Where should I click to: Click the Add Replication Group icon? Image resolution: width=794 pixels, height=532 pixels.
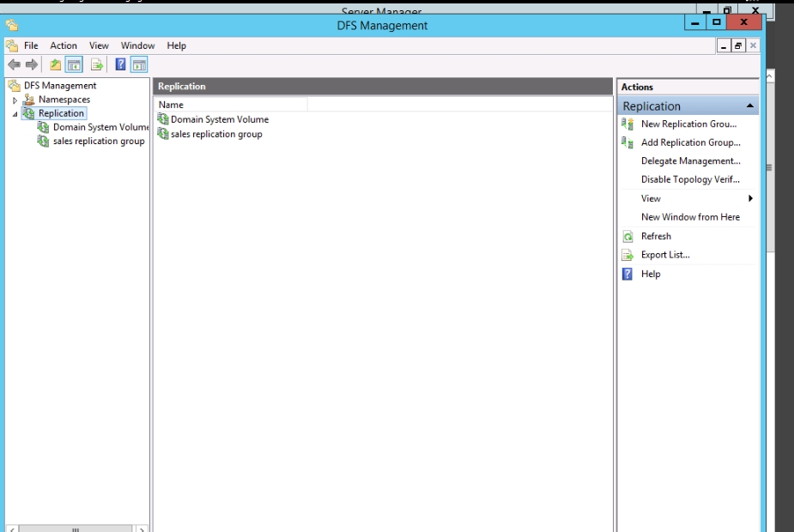coord(627,143)
